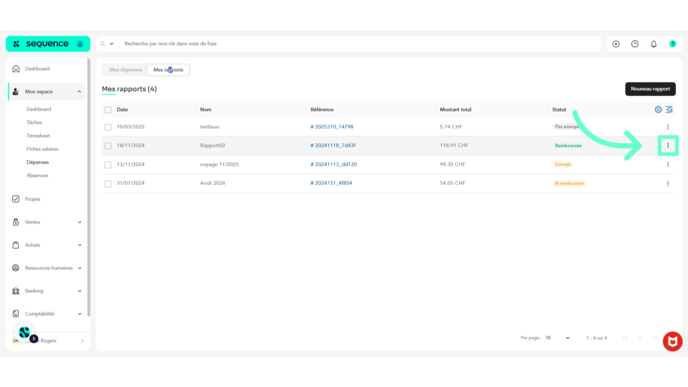Click the plus quick-add icon
This screenshot has width=688, height=387.
coord(616,44)
